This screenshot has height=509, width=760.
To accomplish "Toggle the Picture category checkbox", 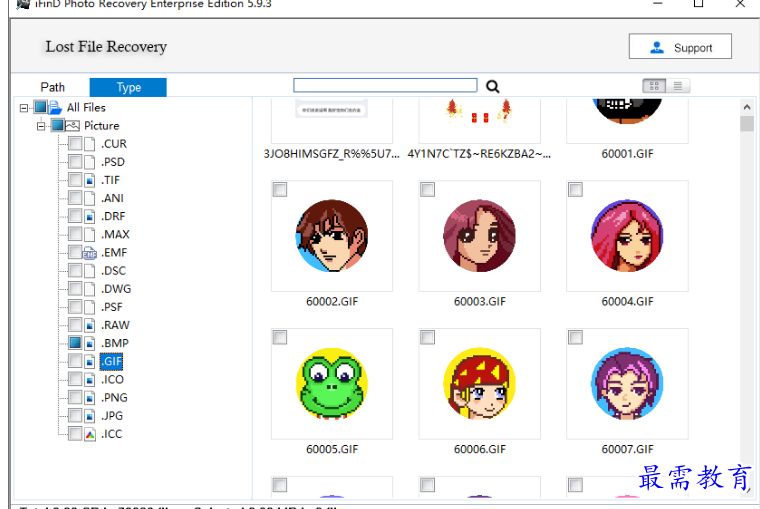I will [58, 126].
